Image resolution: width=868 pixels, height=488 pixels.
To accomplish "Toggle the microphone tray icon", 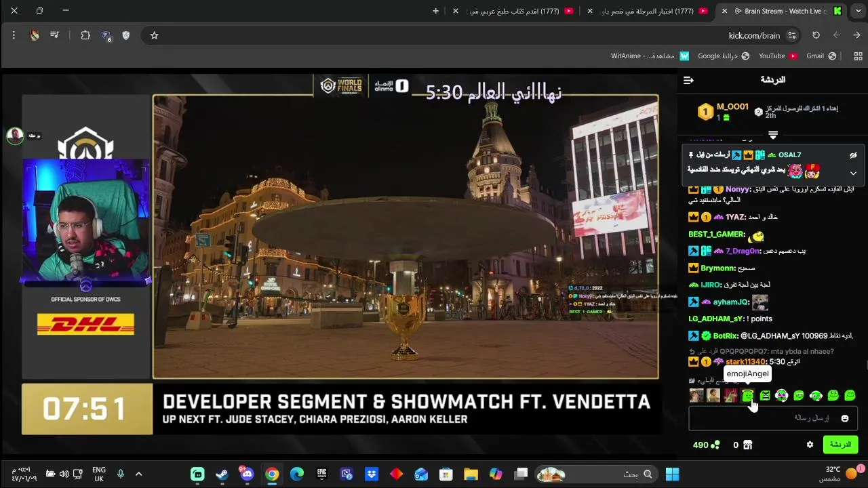I will (x=121, y=474).
